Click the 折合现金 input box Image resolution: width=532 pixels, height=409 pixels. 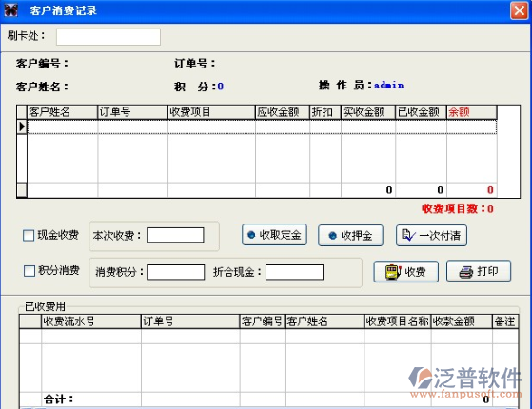(294, 272)
